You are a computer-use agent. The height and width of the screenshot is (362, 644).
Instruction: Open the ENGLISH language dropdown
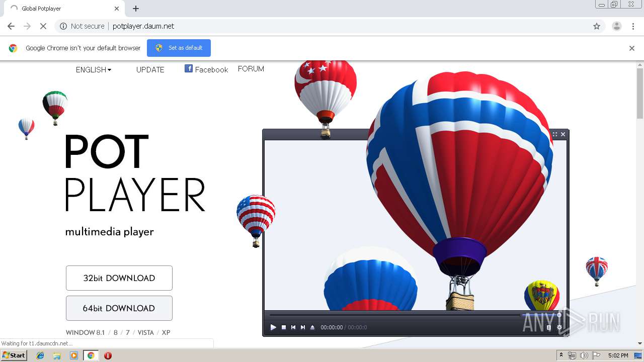94,70
